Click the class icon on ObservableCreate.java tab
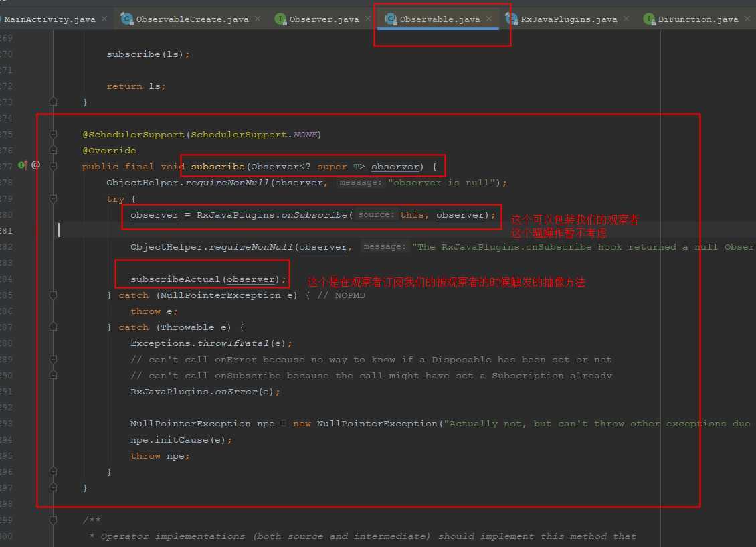 click(127, 19)
